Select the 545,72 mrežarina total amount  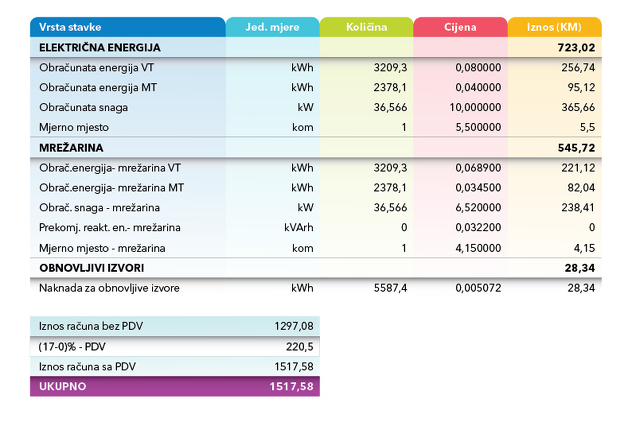click(x=578, y=147)
